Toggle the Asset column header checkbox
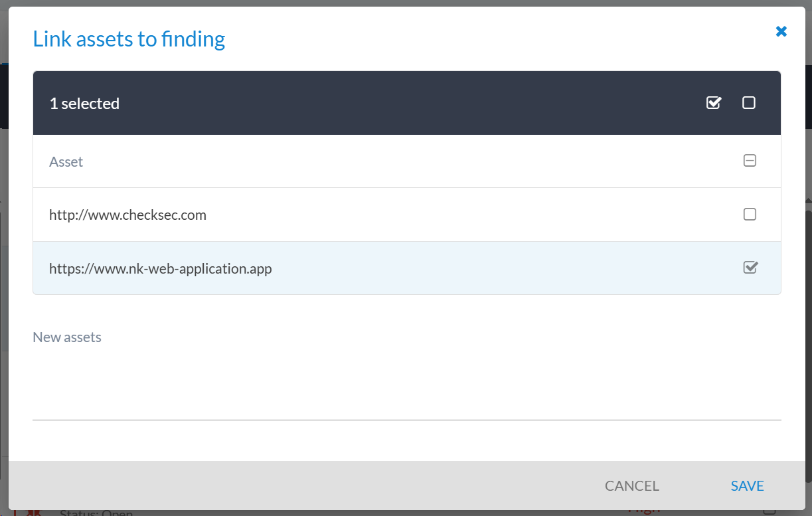This screenshot has height=516, width=812. click(x=750, y=161)
